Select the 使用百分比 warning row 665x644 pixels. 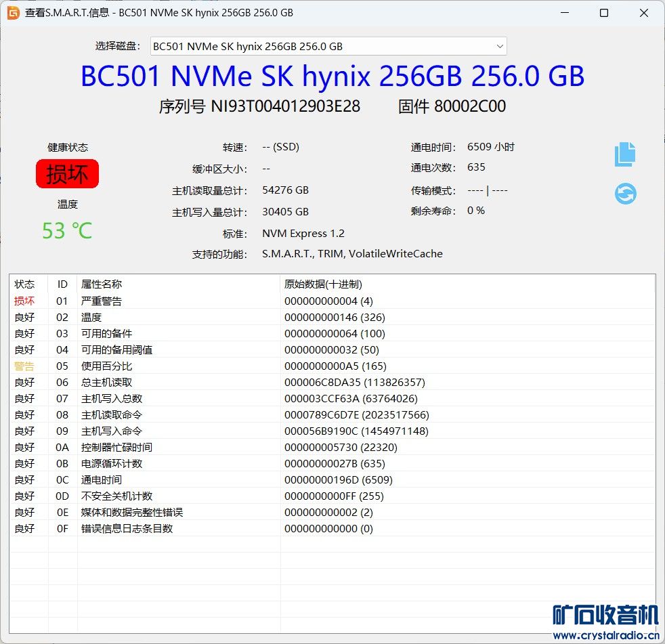pos(332,366)
